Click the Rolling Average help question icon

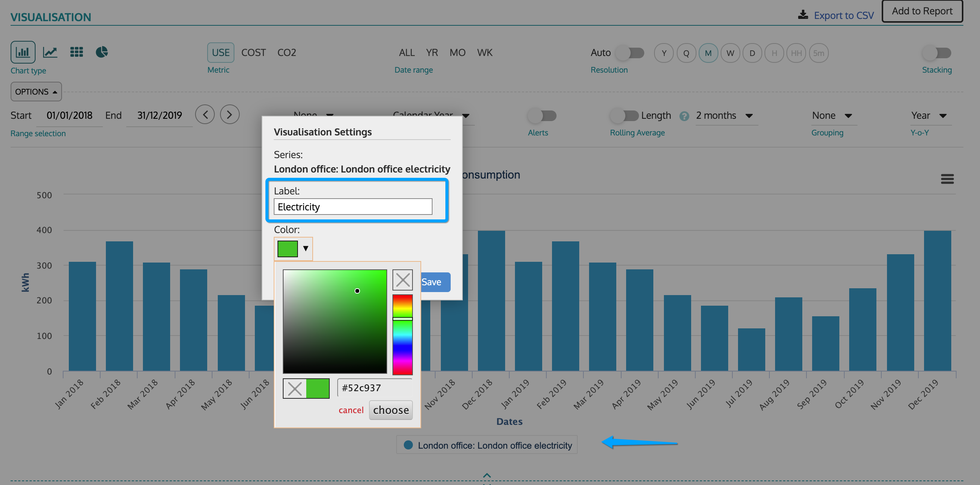coord(684,116)
